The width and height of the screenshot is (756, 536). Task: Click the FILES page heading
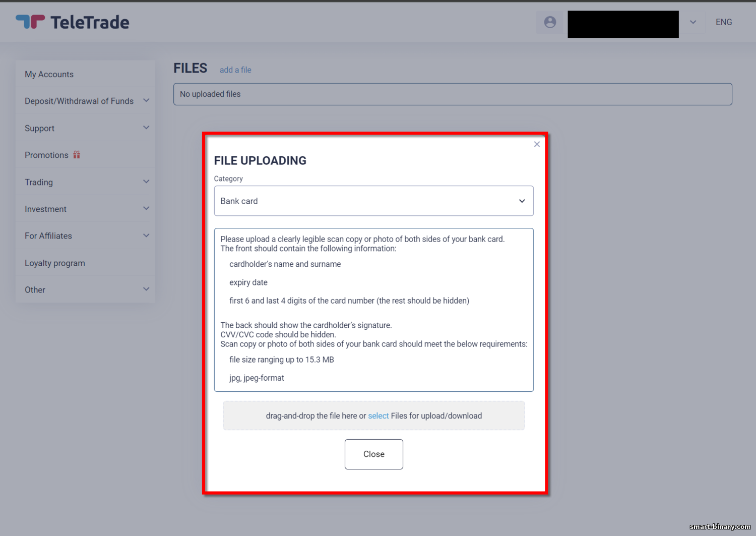click(x=191, y=68)
